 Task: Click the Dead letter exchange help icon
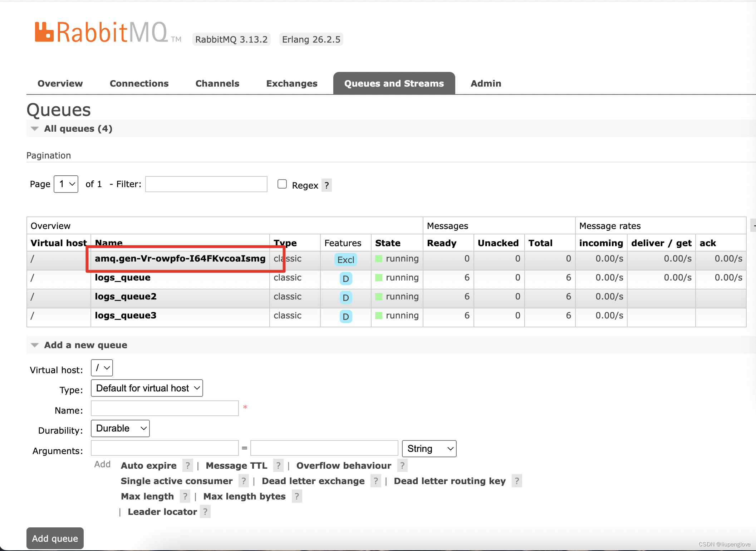(375, 481)
